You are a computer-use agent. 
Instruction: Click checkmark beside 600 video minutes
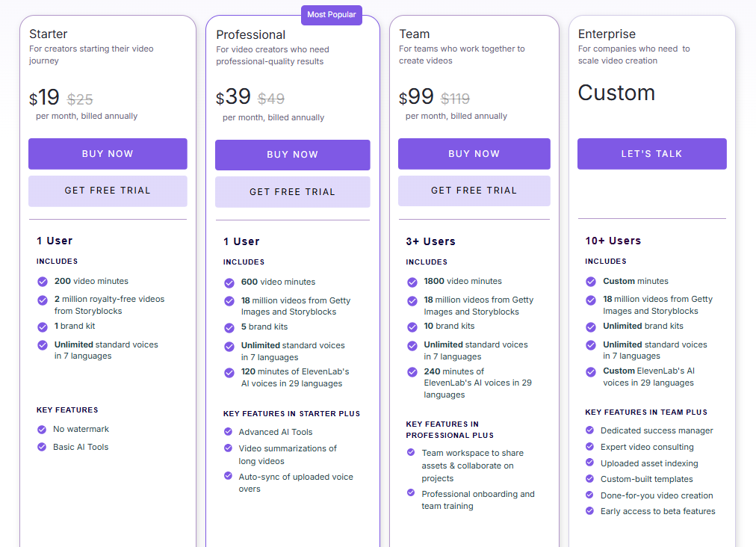229,283
